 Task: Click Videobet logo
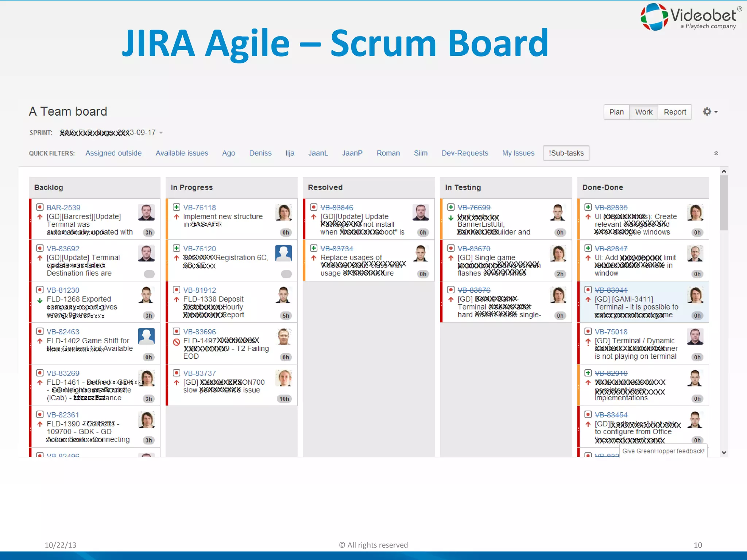[691, 17]
